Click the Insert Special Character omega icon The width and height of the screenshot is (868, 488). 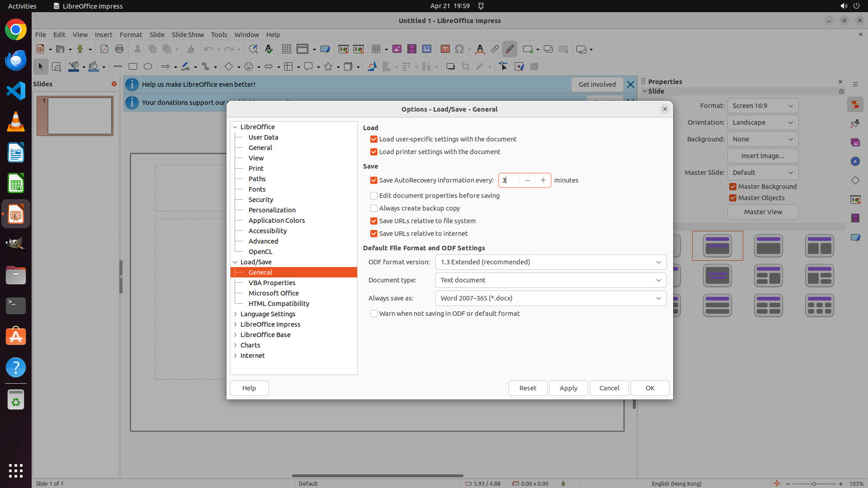(459, 49)
